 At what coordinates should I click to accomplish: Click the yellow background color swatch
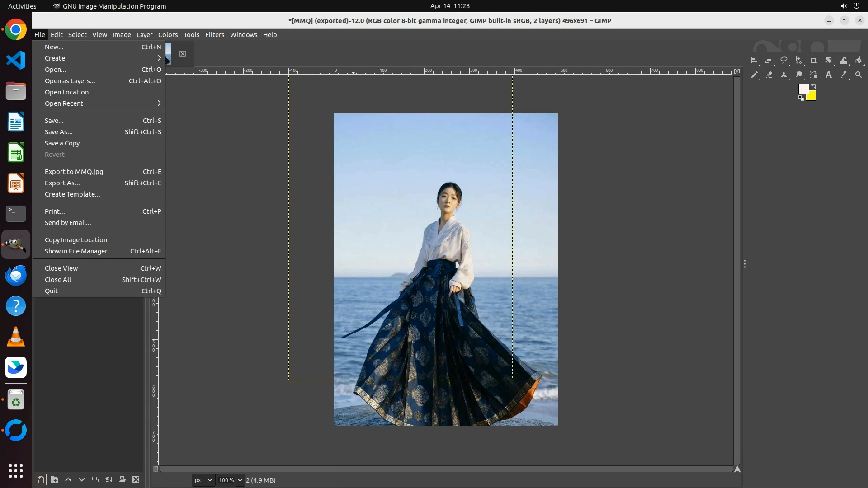pos(812,97)
